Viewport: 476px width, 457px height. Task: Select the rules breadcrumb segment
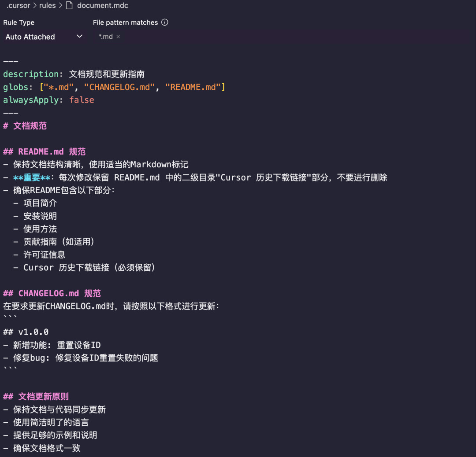tap(47, 5)
